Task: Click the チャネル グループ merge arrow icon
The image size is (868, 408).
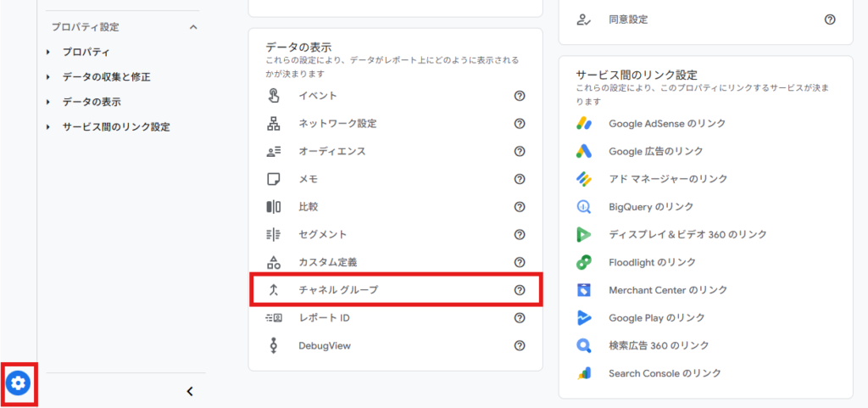Action: [273, 289]
